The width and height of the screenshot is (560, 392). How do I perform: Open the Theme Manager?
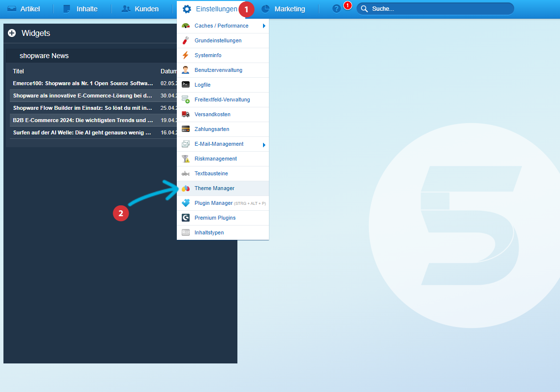pos(223,188)
